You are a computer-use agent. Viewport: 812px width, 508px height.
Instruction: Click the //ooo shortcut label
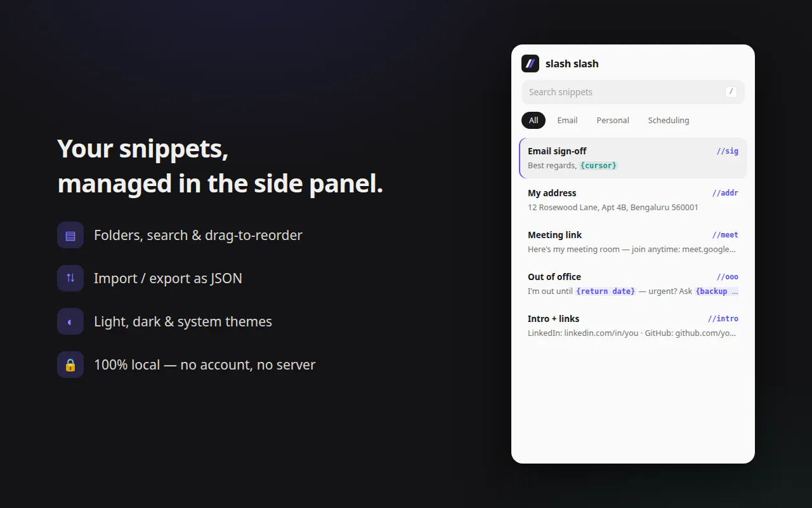coord(728,277)
